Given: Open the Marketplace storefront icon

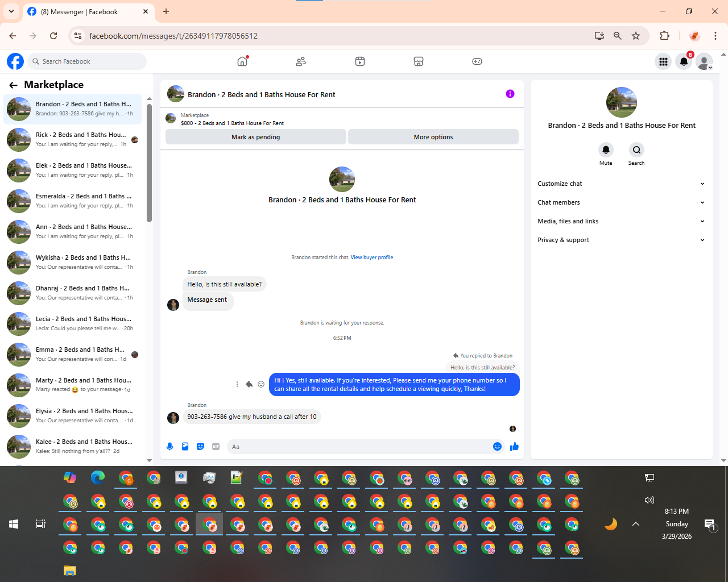Looking at the screenshot, I should [x=419, y=61].
